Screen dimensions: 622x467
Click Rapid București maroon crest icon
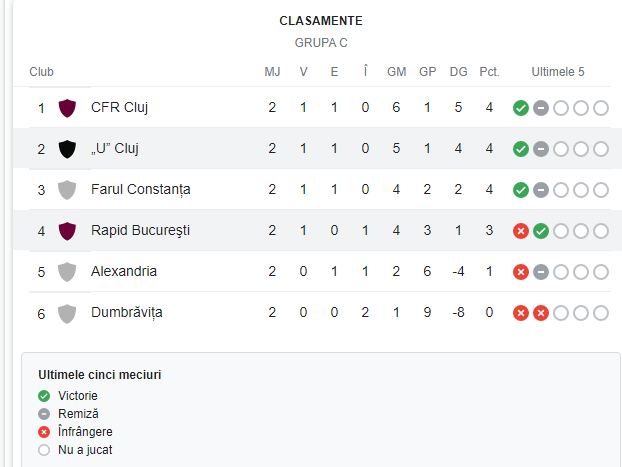68,231
